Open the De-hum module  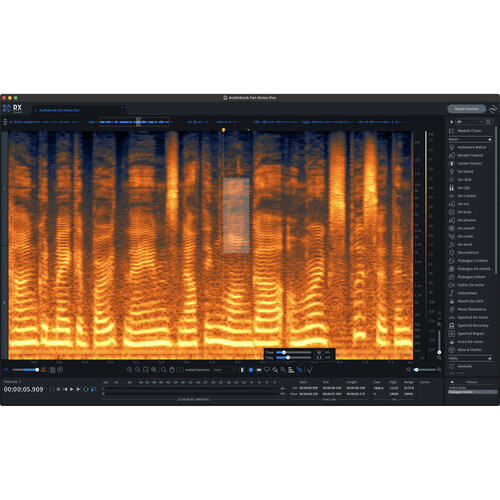[x=464, y=212]
